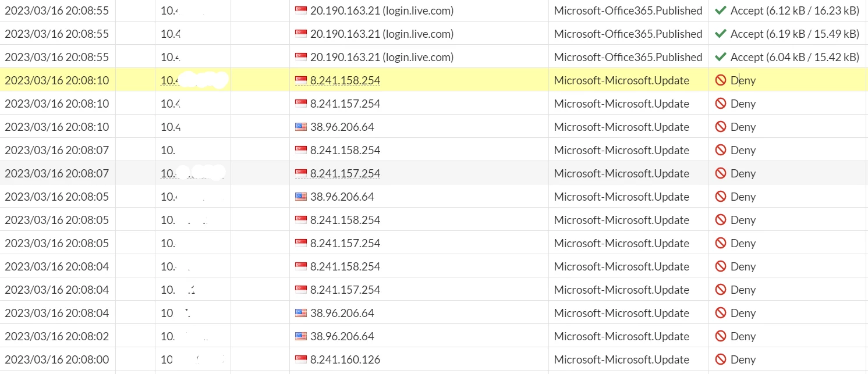Click the Deny icon for 38.96.206.64 at 20:08:05
The width and height of the screenshot is (868, 374).
721,197
